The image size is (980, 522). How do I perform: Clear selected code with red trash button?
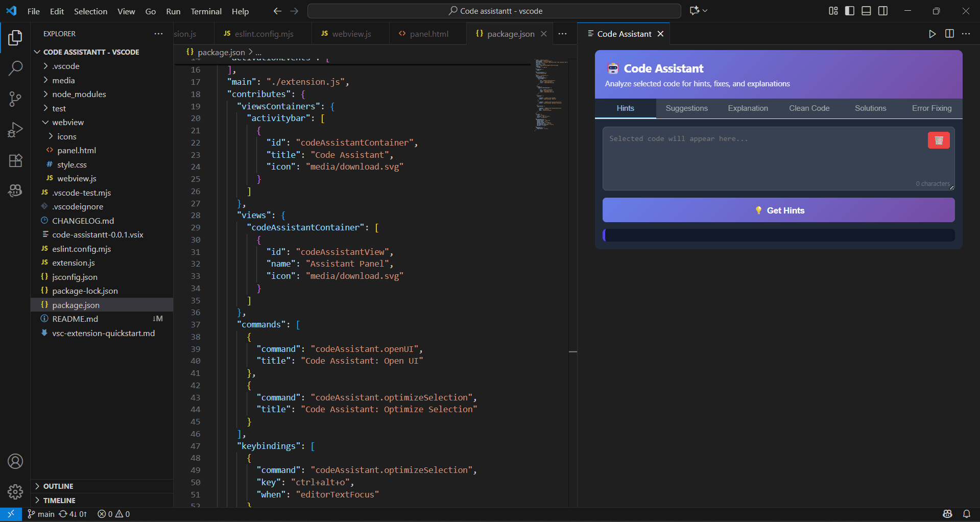click(939, 140)
